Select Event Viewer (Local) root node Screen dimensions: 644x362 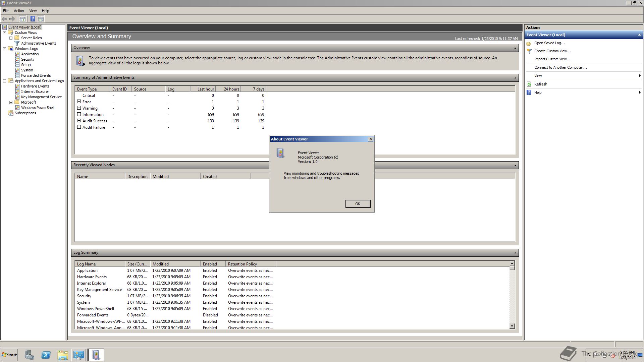pyautogui.click(x=25, y=27)
